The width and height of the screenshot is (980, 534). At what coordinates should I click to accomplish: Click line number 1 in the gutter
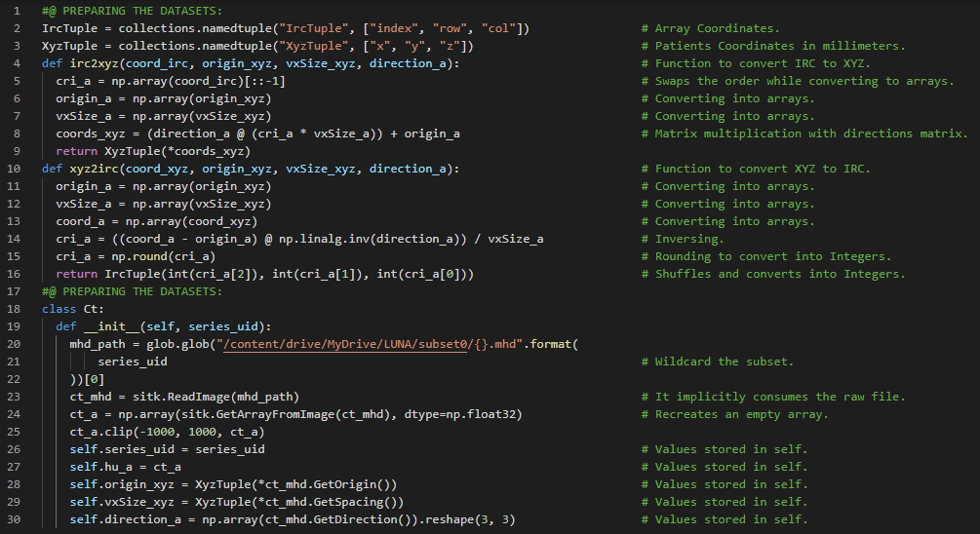pos(19,11)
